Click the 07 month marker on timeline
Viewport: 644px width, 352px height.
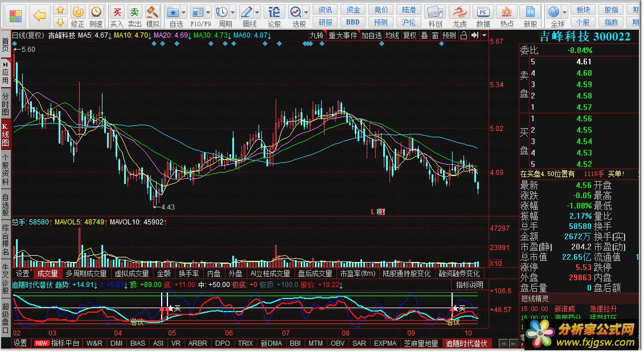[x=285, y=333]
